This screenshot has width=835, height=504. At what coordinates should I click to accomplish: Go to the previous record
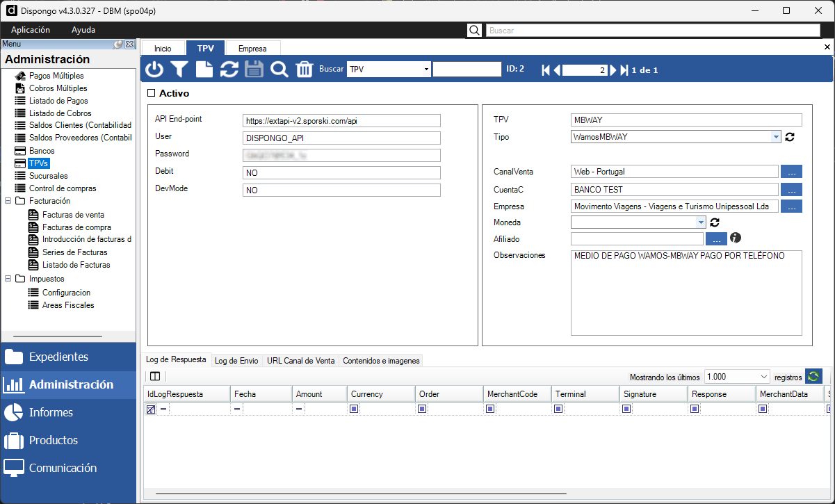pos(557,70)
